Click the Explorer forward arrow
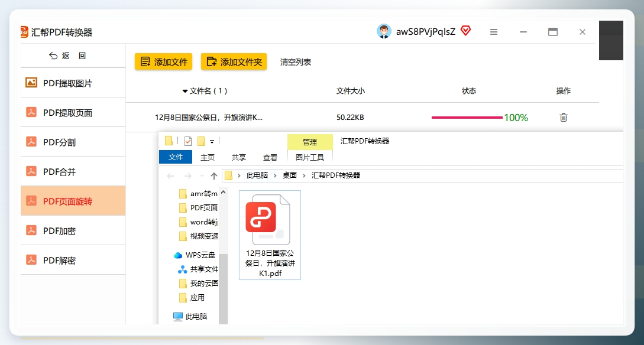Screen dimensions: 644x345 pyautogui.click(x=187, y=176)
